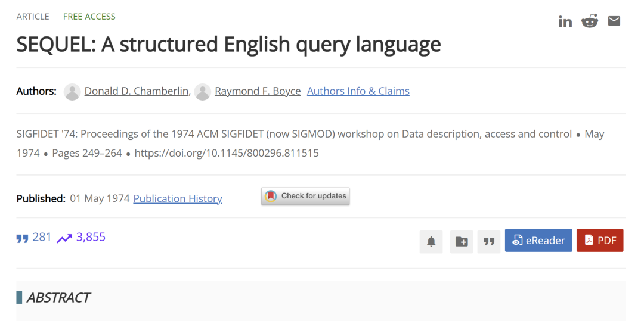View Publication History
This screenshot has width=644, height=321.
178,198
